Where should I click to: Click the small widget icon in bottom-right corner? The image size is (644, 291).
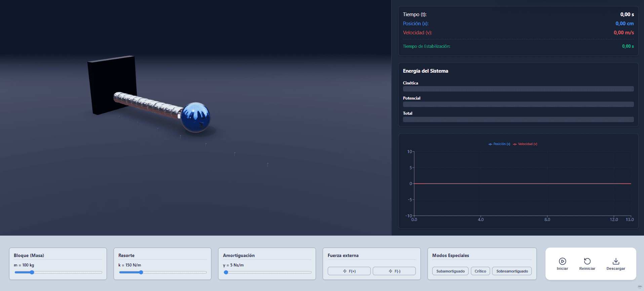click(640, 287)
